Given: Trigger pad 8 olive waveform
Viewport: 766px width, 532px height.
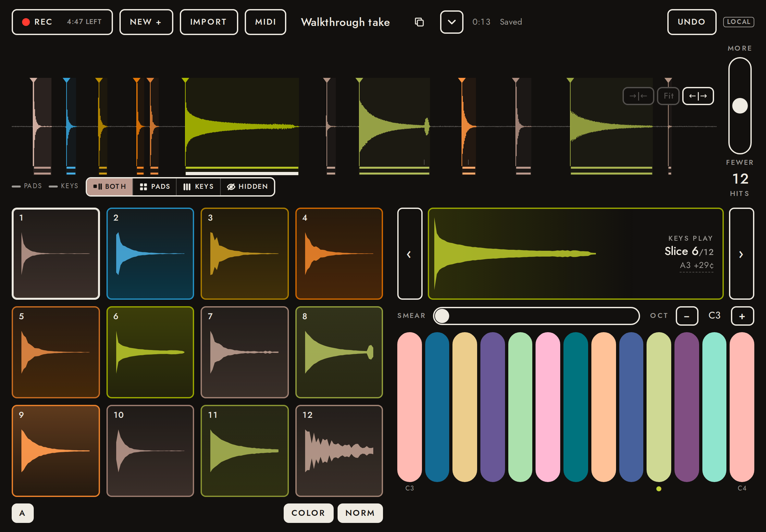Looking at the screenshot, I should pos(339,352).
